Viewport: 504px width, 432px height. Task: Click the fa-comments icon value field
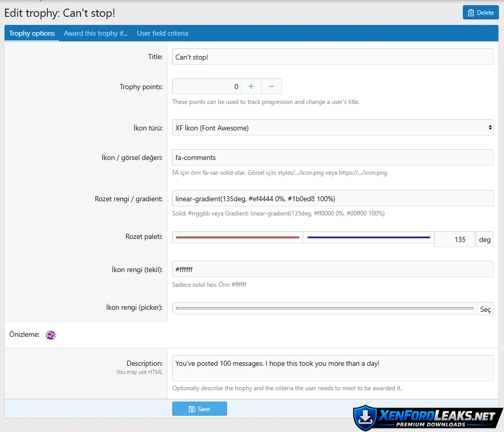(332, 158)
